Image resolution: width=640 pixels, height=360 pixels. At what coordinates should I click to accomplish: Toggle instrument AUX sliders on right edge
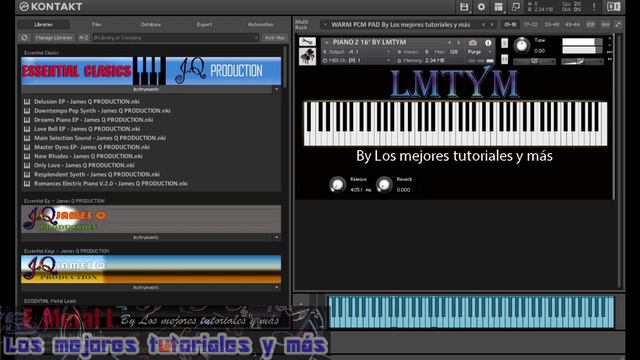610,52
